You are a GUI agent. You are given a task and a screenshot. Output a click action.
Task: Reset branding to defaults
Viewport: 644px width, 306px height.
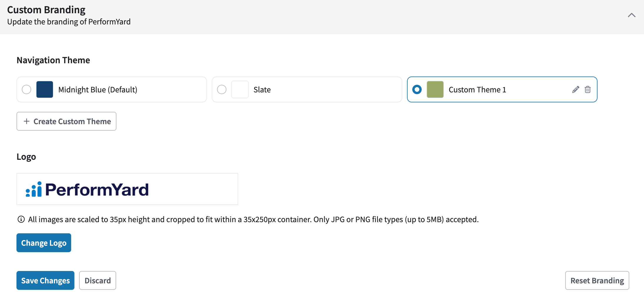597,280
